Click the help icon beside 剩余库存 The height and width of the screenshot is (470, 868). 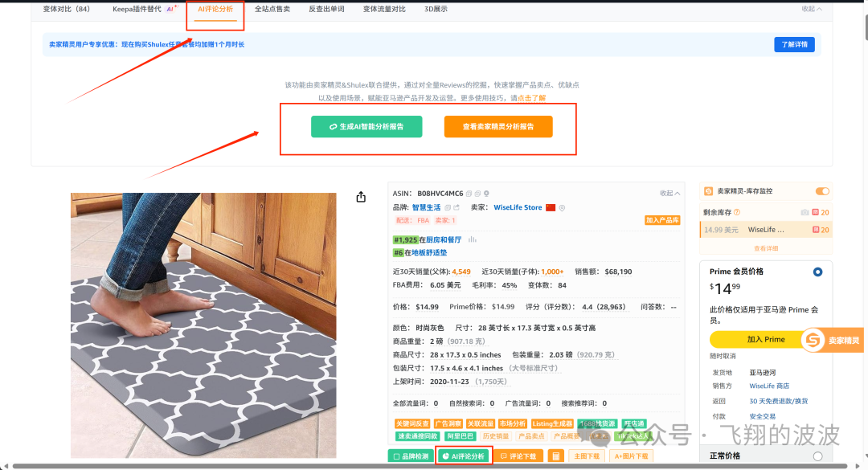737,212
